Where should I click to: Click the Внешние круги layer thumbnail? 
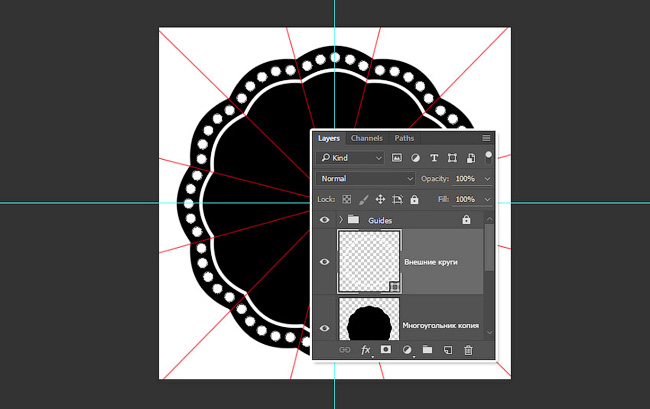tap(369, 261)
